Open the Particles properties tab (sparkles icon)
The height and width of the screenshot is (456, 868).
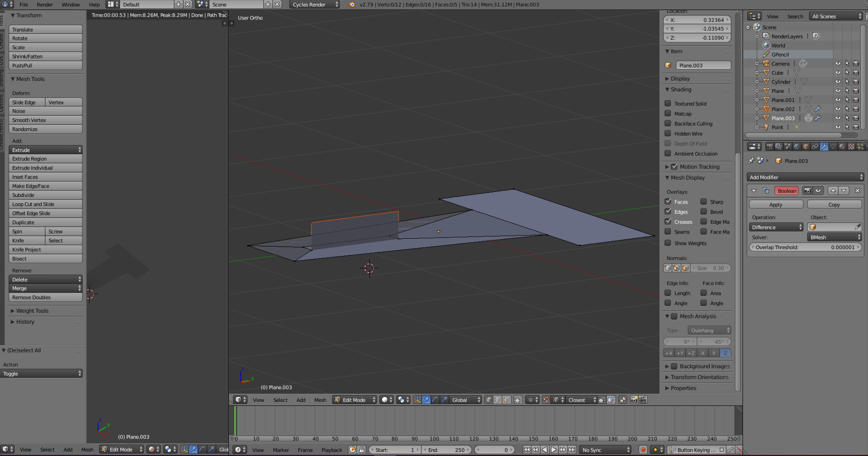pos(860,147)
